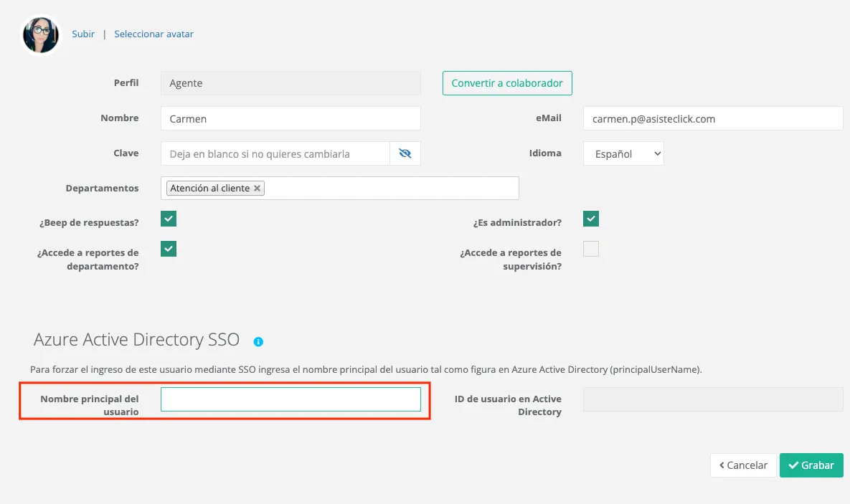The image size is (850, 504).
Task: Click into the Clave password field
Action: (x=275, y=153)
